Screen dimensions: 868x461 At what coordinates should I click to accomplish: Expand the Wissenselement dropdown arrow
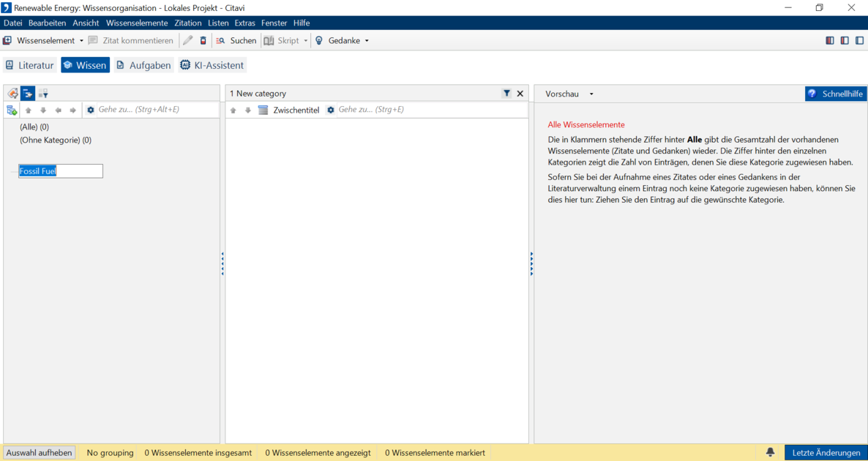pyautogui.click(x=81, y=41)
